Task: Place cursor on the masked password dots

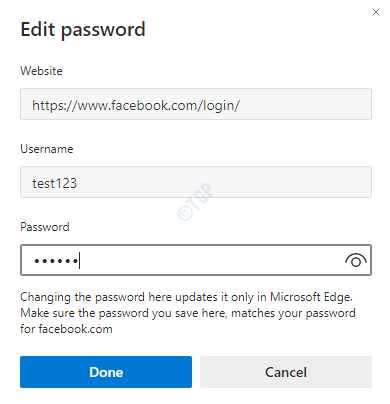Action: tap(56, 261)
